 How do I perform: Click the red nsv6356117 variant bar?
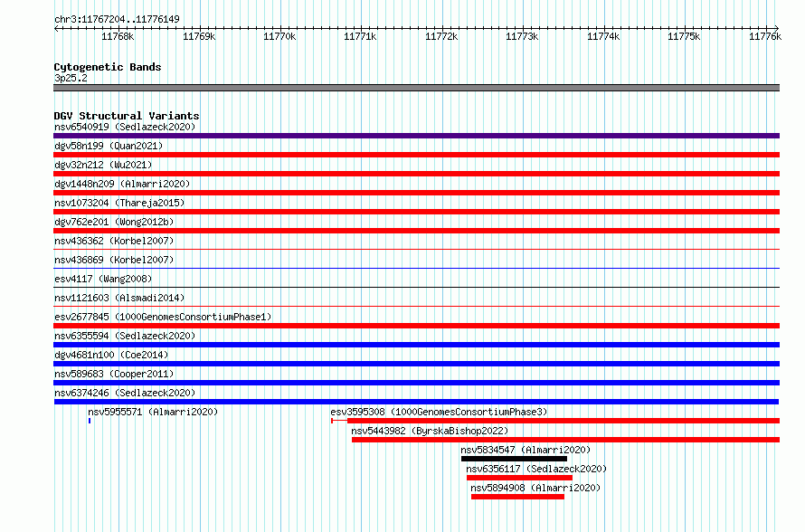pos(519,478)
